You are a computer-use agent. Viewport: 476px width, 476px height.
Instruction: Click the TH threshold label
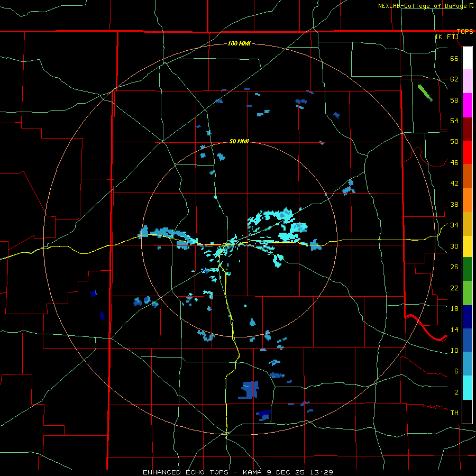coord(454,413)
